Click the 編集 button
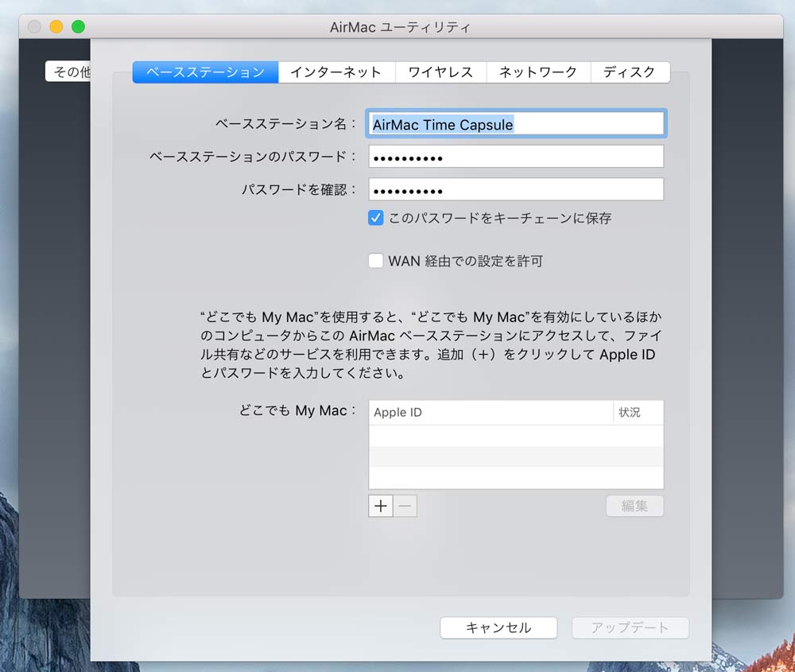 (634, 506)
